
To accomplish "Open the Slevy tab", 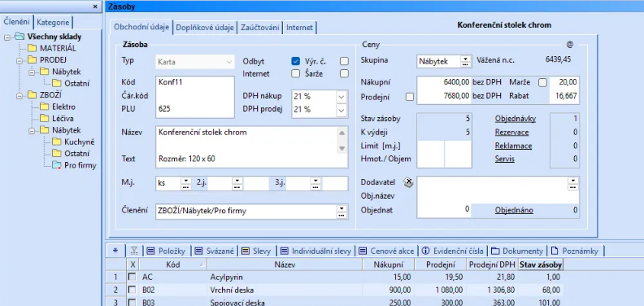I will [x=257, y=251].
